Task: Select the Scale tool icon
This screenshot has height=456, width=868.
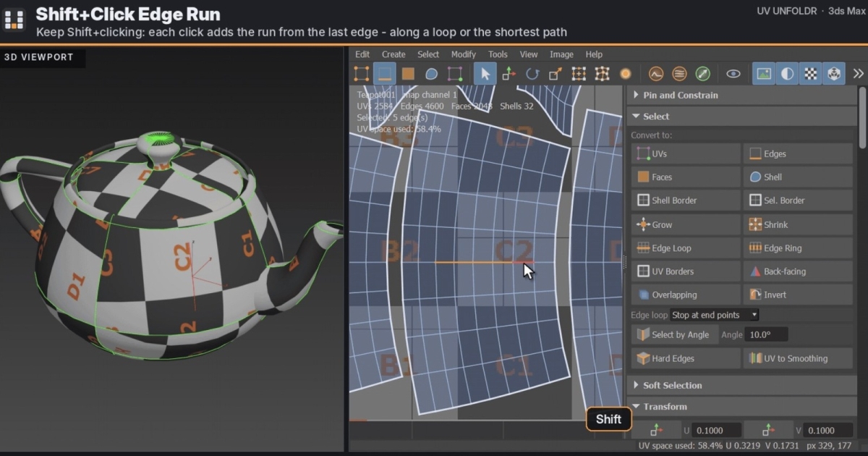Action: pos(556,74)
